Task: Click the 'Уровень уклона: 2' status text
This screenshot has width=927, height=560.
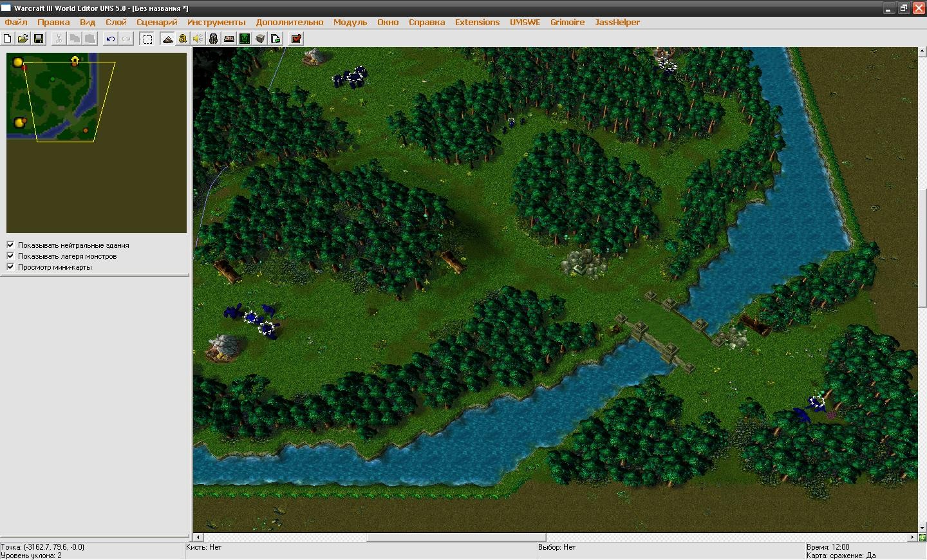Action: click(32, 555)
